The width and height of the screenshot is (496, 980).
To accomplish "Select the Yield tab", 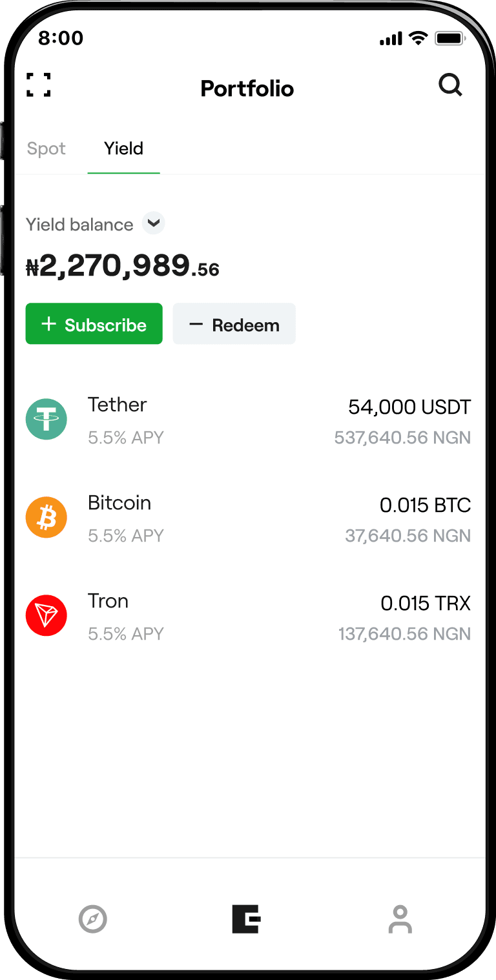I will tap(124, 148).
